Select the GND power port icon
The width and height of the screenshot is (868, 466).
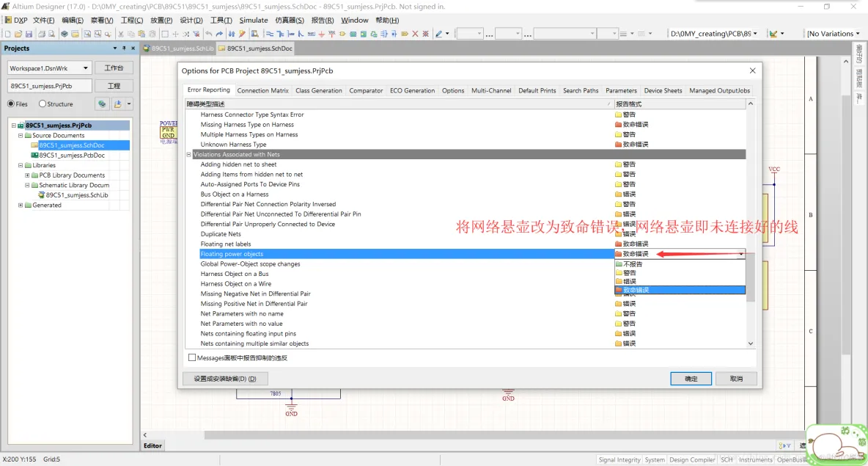click(x=321, y=34)
